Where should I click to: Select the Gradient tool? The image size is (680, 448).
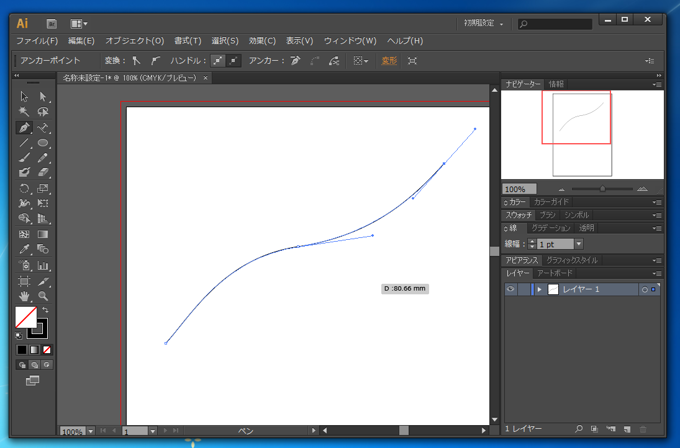42,234
